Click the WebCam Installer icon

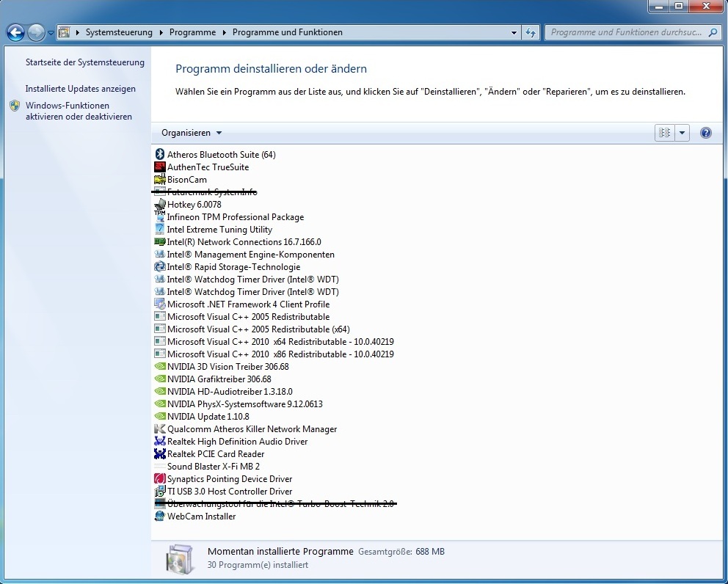coord(160,517)
